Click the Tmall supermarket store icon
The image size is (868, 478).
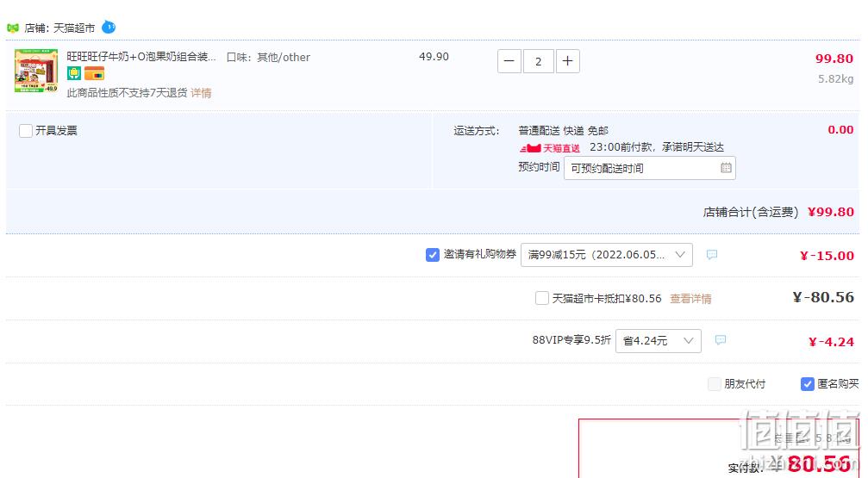tap(13, 28)
